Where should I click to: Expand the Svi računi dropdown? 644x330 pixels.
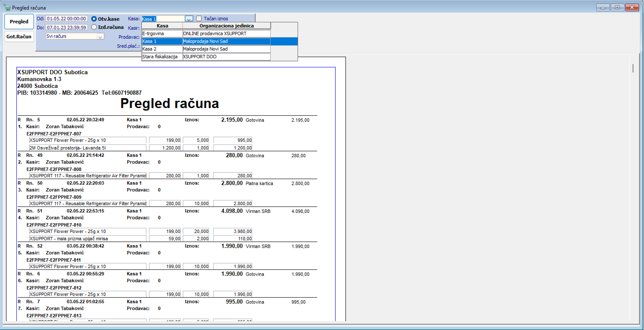pyautogui.click(x=100, y=36)
